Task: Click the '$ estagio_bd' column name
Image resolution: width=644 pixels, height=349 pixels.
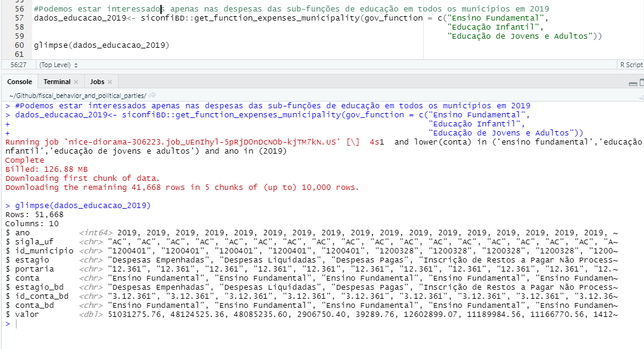Action: pyautogui.click(x=34, y=287)
